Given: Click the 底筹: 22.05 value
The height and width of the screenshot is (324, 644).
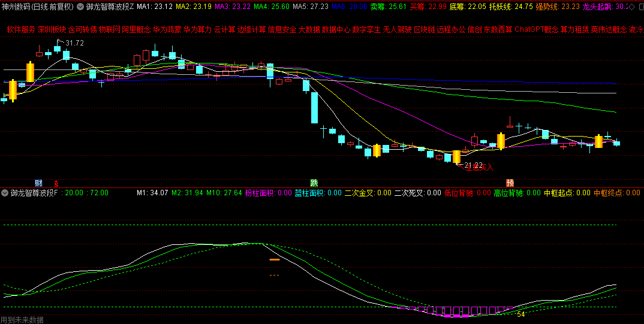Looking at the screenshot, I should (x=468, y=7).
